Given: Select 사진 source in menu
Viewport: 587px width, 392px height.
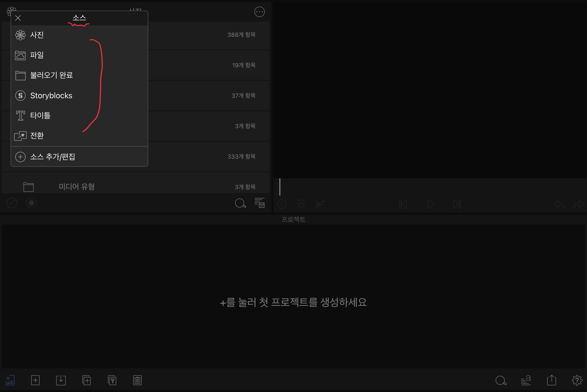Looking at the screenshot, I should [x=37, y=35].
